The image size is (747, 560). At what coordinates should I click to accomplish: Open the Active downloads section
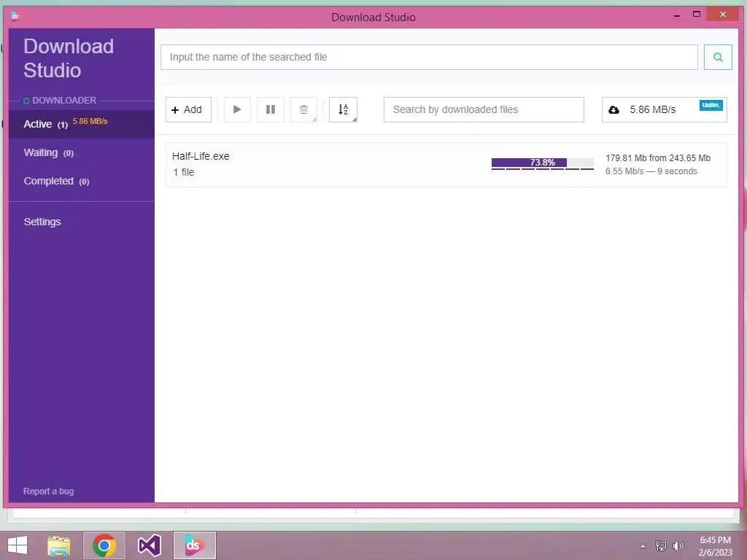tap(82, 124)
